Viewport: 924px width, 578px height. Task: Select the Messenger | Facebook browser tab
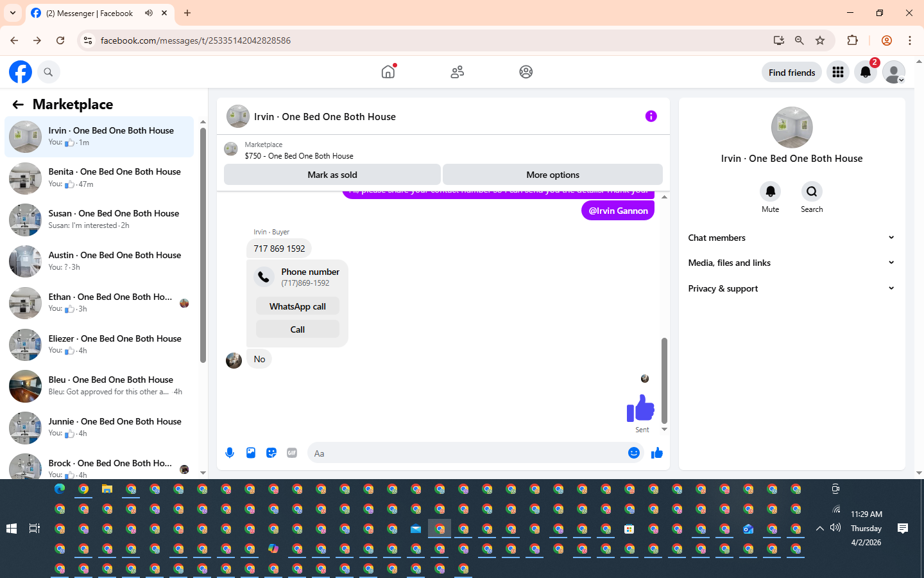pyautogui.click(x=99, y=13)
